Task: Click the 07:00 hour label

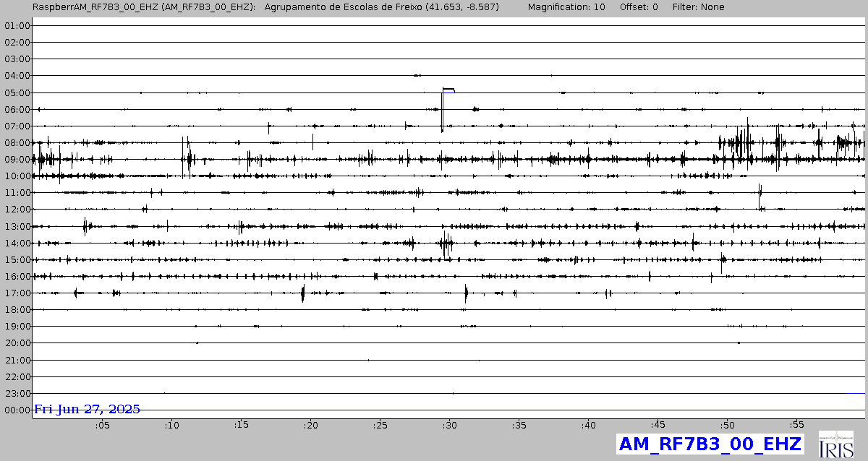Action: pyautogui.click(x=17, y=126)
